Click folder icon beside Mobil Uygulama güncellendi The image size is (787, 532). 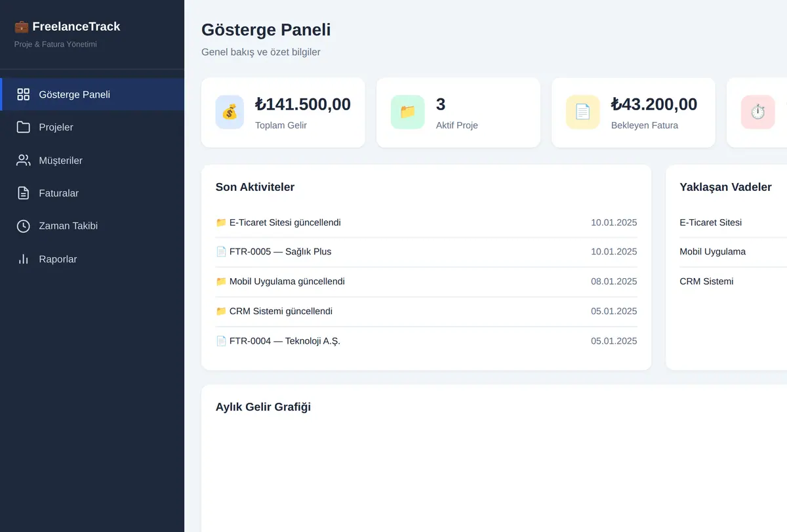[x=221, y=281]
